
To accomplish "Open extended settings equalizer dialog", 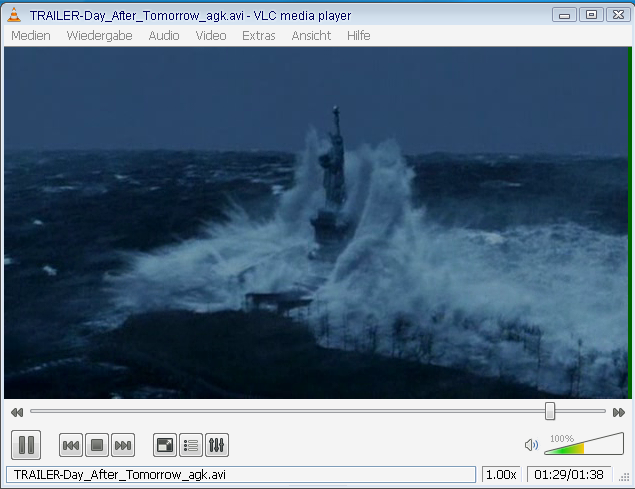I will pos(217,445).
